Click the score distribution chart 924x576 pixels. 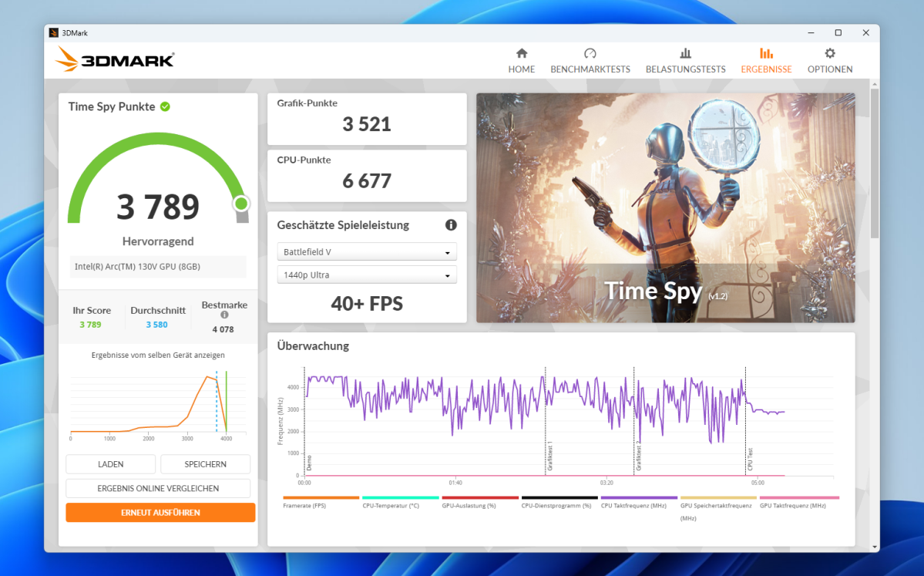pos(156,406)
